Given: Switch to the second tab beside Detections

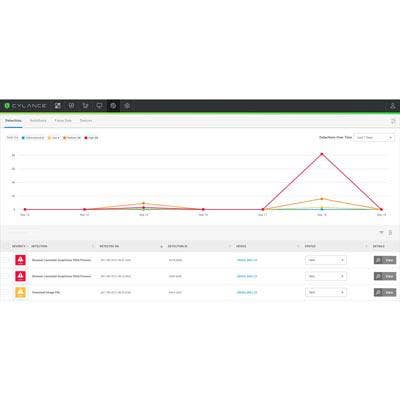Looking at the screenshot, I should click(x=38, y=120).
